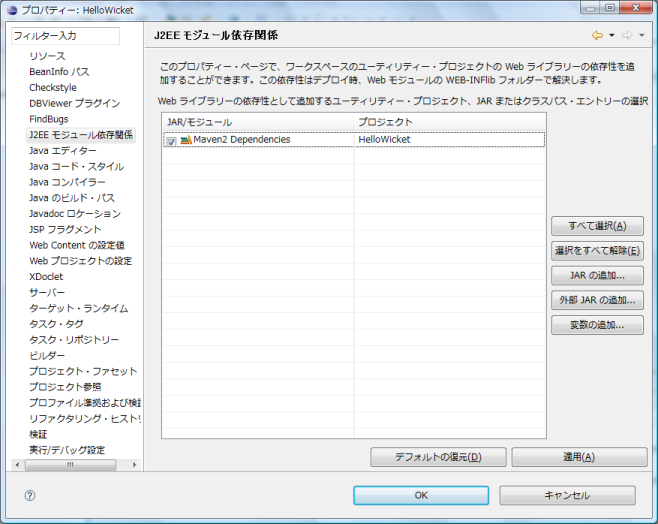The height and width of the screenshot is (524, 658).
Task: Click the フィルター入力 text field
Action: tap(65, 36)
